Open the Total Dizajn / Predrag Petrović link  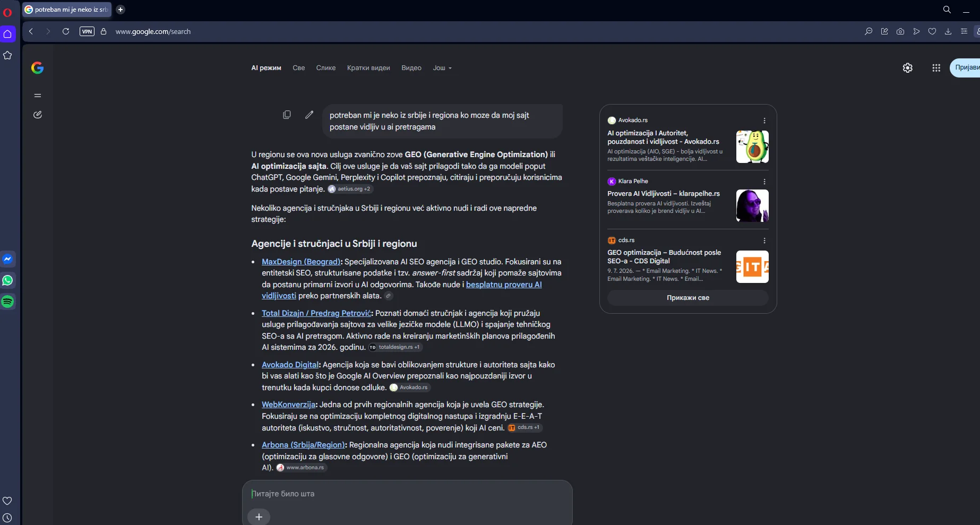(316, 313)
